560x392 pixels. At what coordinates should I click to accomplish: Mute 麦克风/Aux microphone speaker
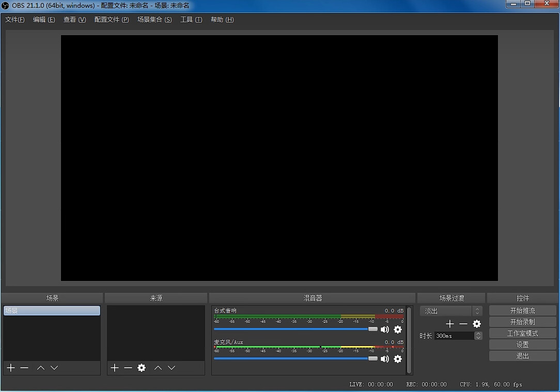[x=385, y=359]
